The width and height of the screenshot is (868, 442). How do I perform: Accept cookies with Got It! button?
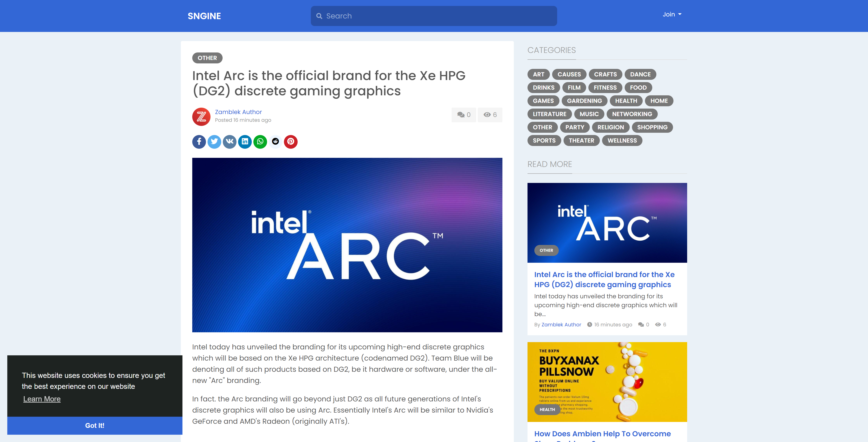click(95, 426)
